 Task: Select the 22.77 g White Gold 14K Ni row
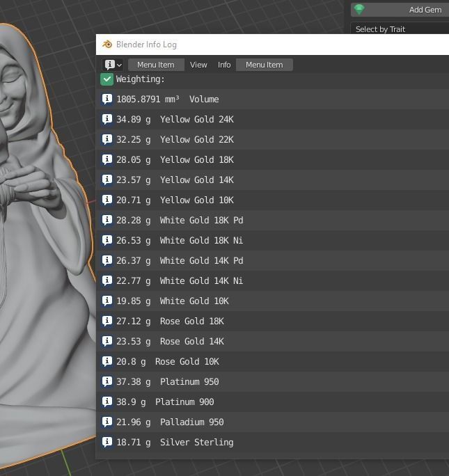pos(272,281)
